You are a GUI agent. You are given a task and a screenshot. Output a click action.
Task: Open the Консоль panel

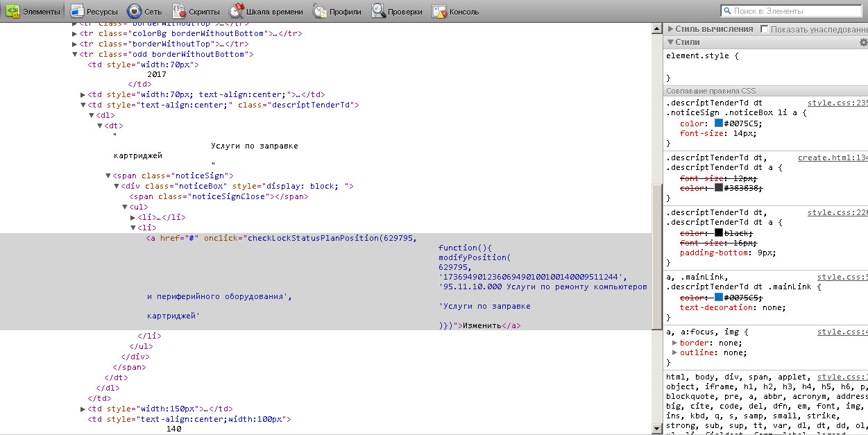(x=455, y=11)
